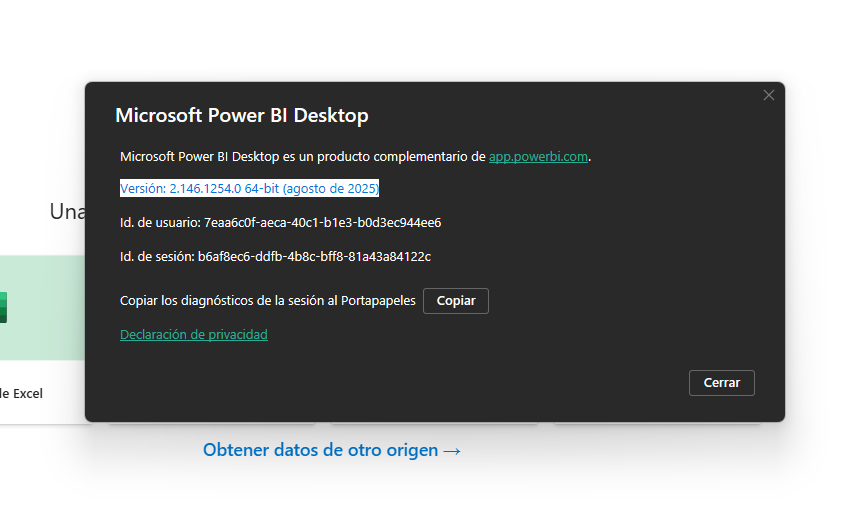The height and width of the screenshot is (527, 864).
Task: Open the Declaración de privacidad link
Action: 193,335
